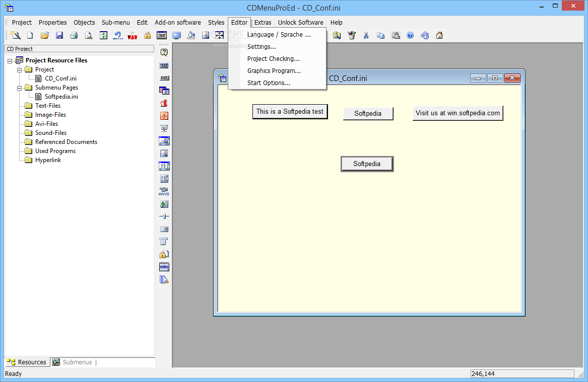Open a project with the folder toolbar icon
The width and height of the screenshot is (588, 382).
pyautogui.click(x=45, y=35)
